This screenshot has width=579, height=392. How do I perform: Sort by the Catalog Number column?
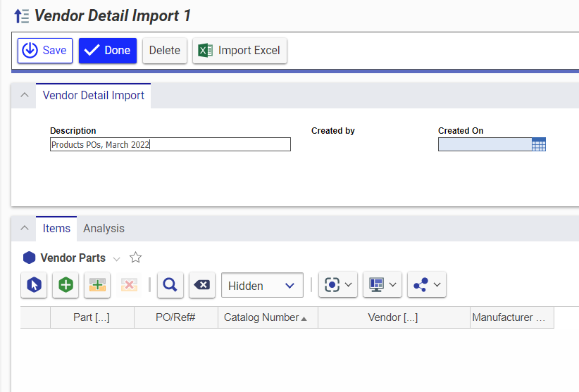(268, 317)
